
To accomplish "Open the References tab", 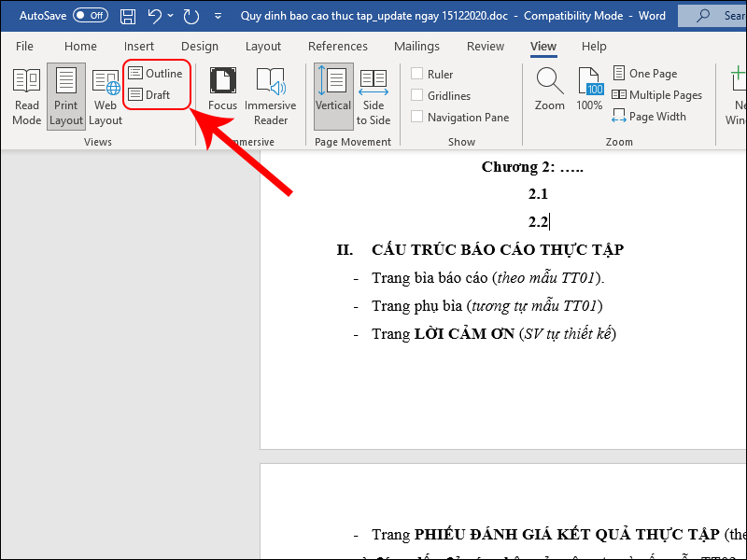I will pyautogui.click(x=337, y=47).
